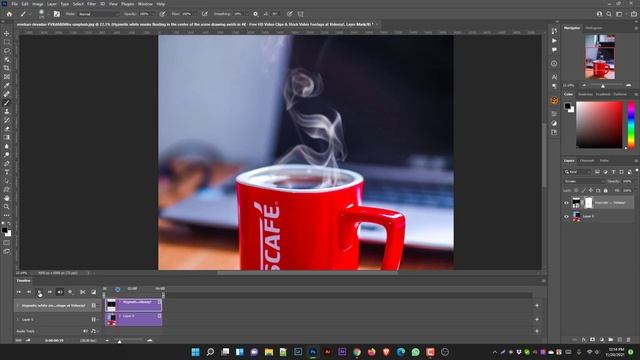The width and height of the screenshot is (640, 360).
Task: Play the timeline
Action: click(x=40, y=292)
